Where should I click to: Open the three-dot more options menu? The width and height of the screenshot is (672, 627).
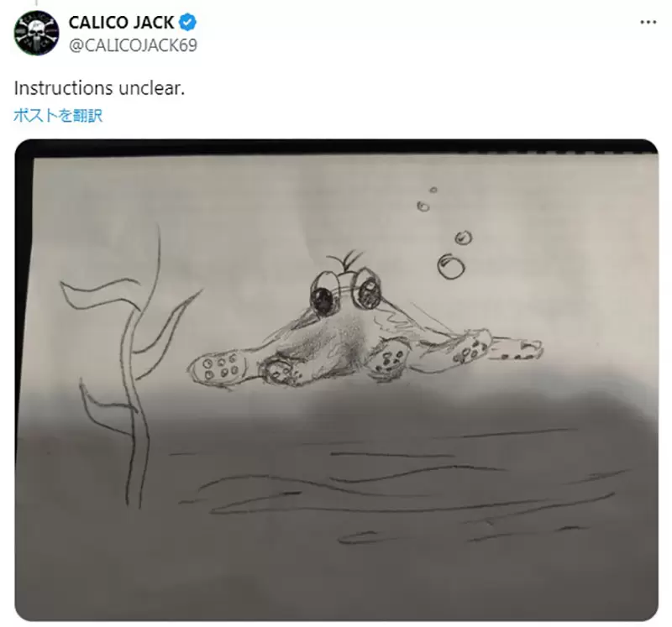(x=648, y=23)
